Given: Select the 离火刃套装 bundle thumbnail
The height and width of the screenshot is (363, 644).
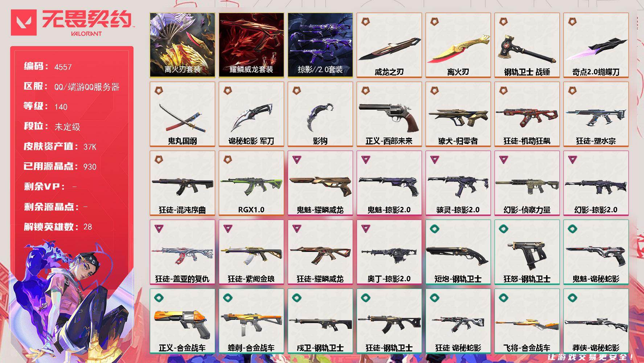Looking at the screenshot, I should click(182, 45).
